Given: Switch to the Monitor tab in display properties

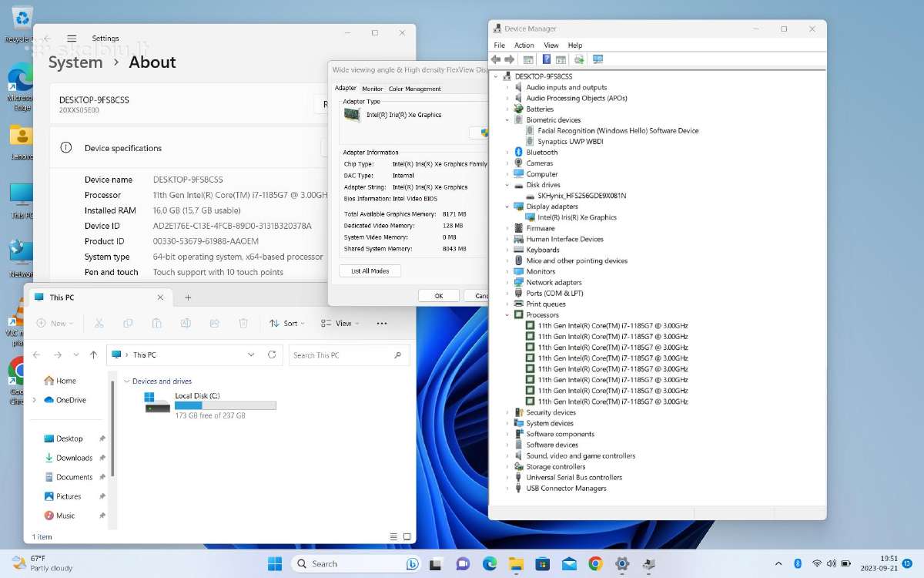Looking at the screenshot, I should click(373, 89).
